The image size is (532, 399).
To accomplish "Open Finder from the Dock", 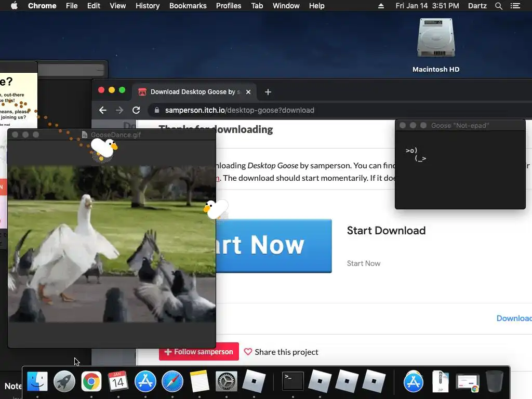I will click(x=37, y=381).
